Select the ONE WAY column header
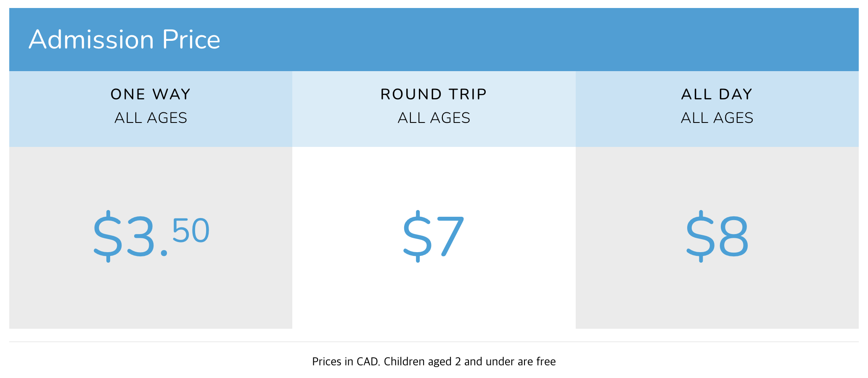868x378 pixels. (x=151, y=94)
